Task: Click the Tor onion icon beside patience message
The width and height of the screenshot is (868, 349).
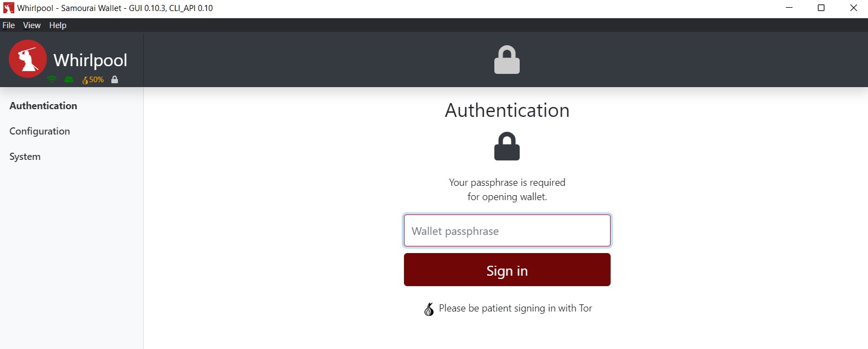Action: (x=429, y=309)
